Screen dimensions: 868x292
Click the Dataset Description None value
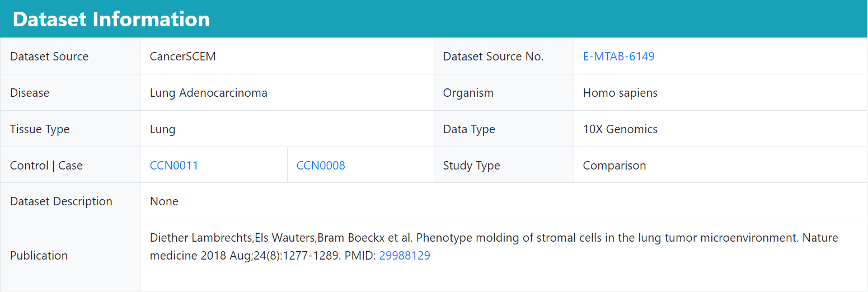164,201
